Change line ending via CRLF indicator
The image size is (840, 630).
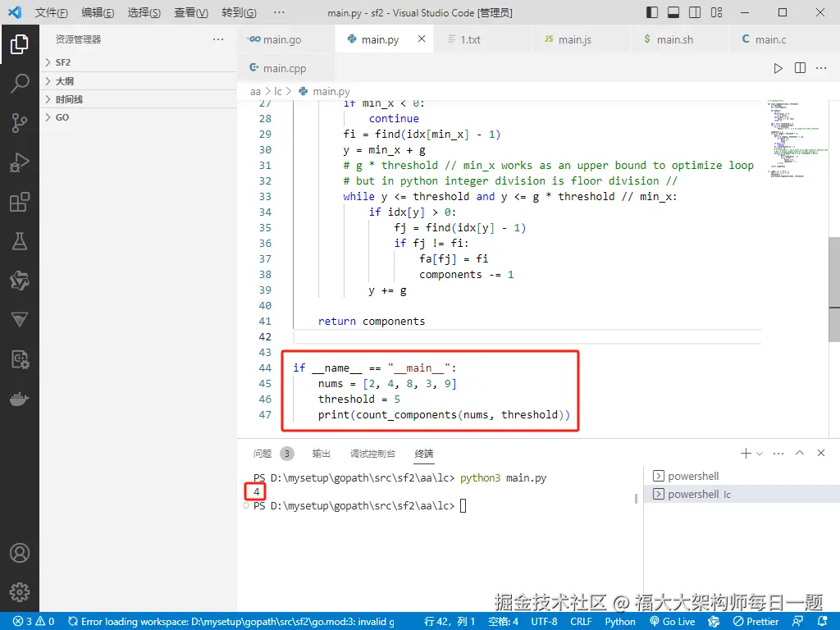pyautogui.click(x=581, y=622)
